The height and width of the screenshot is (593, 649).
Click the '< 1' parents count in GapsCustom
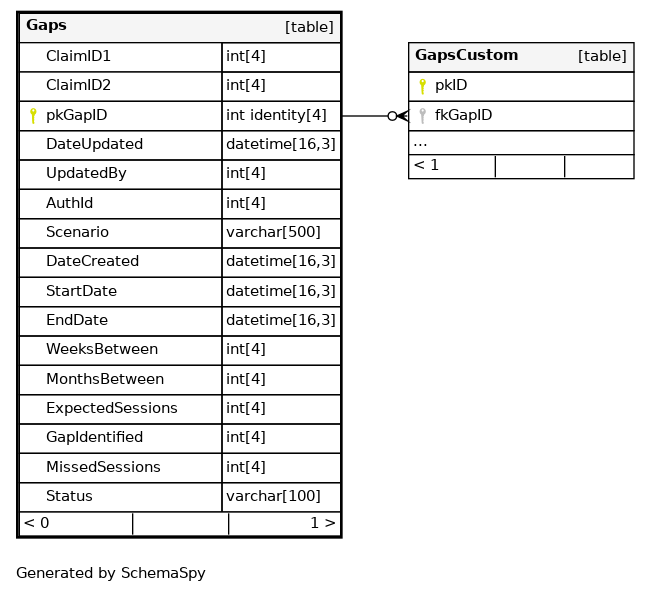pos(427,166)
